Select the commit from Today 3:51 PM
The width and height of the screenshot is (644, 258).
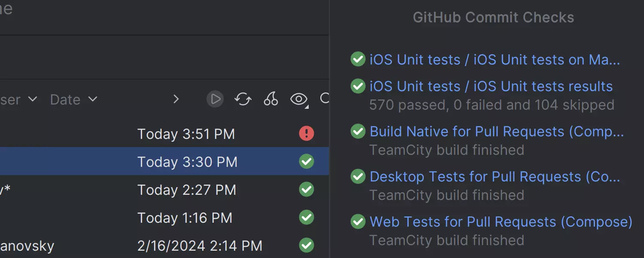click(x=186, y=134)
